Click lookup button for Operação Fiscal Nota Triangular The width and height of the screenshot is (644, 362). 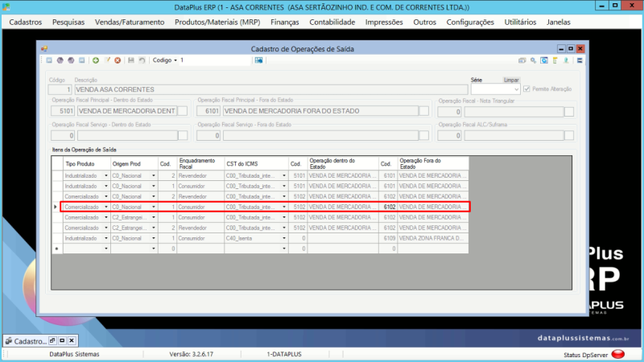pos(569,112)
